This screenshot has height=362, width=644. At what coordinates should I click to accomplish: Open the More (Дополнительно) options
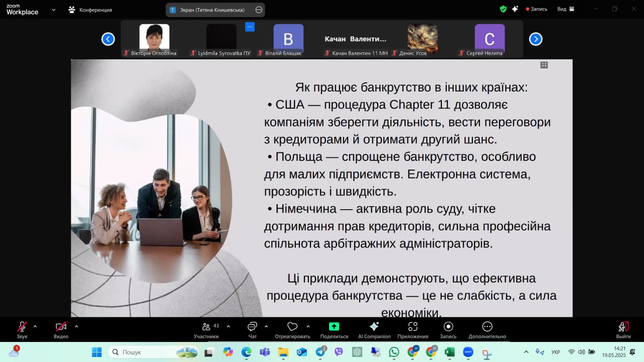pyautogui.click(x=487, y=329)
